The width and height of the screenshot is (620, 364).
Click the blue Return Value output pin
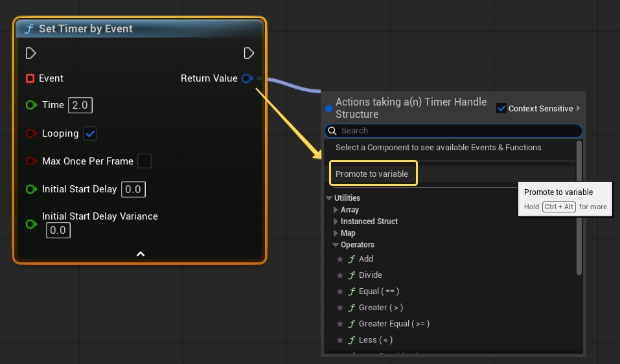pyautogui.click(x=246, y=78)
